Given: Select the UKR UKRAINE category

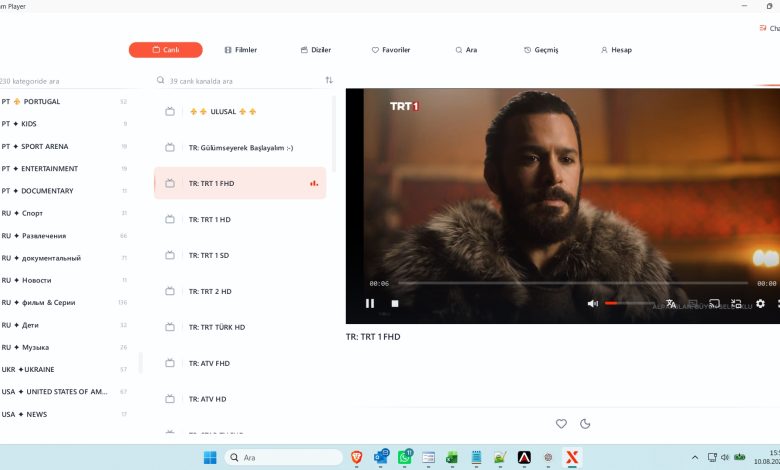Looking at the screenshot, I should (64, 370).
